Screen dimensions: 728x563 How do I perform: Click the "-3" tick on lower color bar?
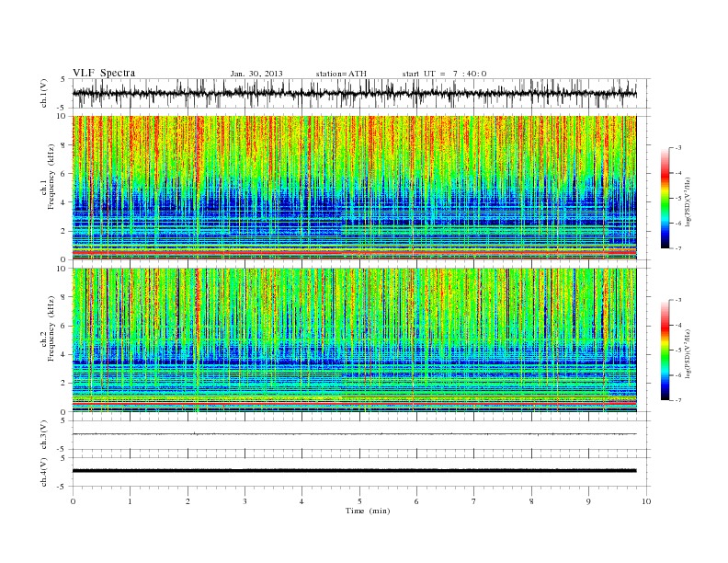coord(677,300)
